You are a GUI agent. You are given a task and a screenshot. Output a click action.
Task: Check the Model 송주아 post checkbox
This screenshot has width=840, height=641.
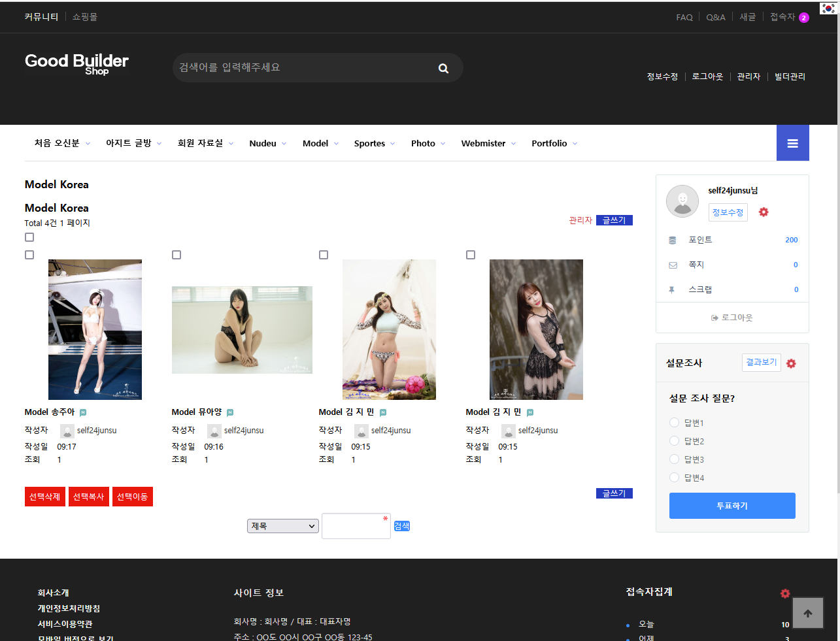pos(29,255)
